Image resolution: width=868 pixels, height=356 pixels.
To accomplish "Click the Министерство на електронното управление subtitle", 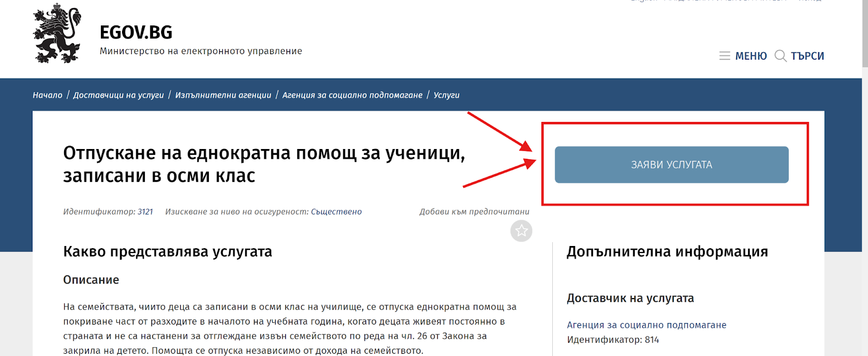I will click(201, 51).
